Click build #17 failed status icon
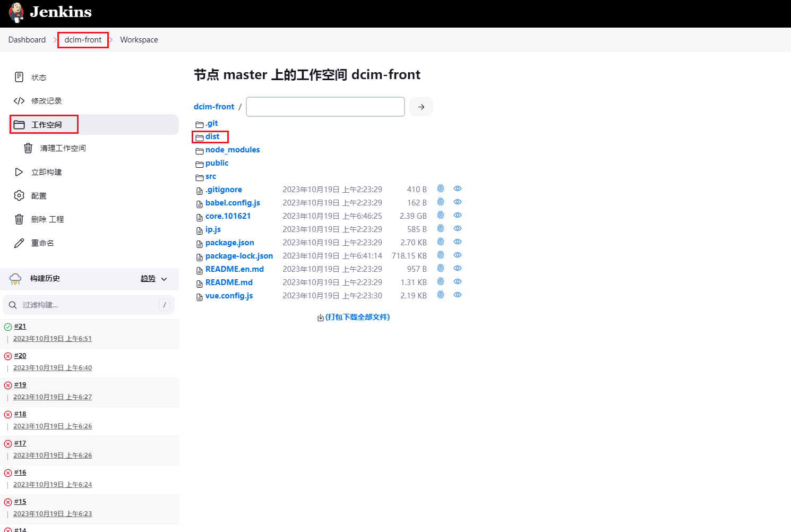This screenshot has height=532, width=791. pos(8,444)
